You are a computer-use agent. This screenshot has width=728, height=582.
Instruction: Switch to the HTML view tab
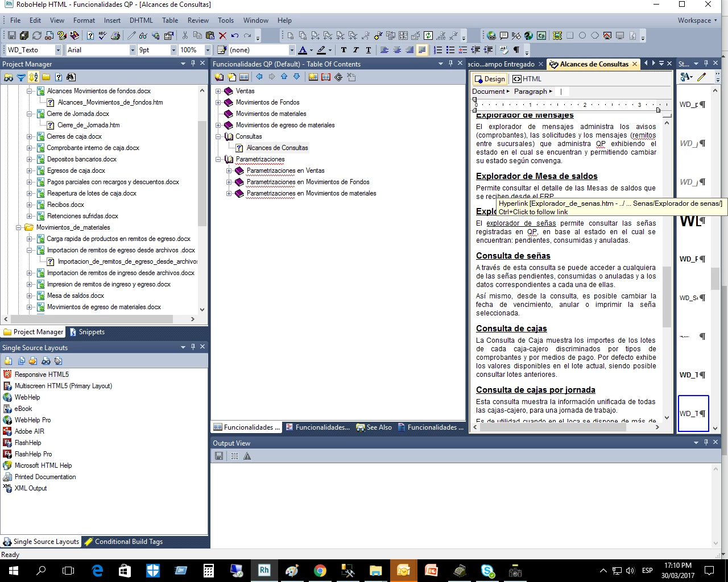click(x=527, y=79)
